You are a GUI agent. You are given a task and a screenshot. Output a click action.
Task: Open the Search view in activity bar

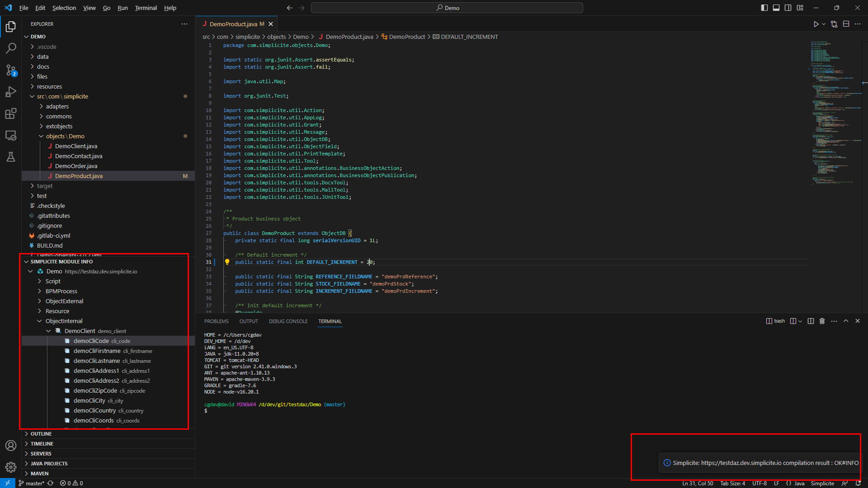point(11,48)
